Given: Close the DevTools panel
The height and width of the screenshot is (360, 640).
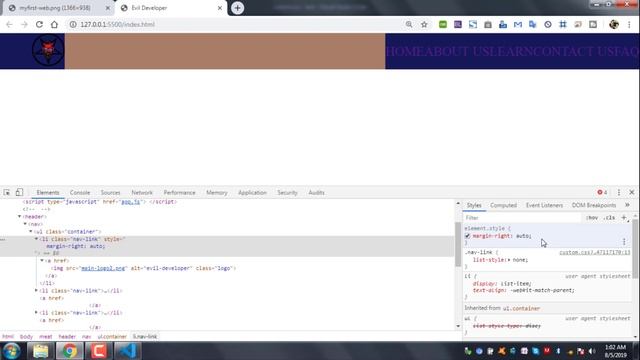Looking at the screenshot, I should 632,192.
